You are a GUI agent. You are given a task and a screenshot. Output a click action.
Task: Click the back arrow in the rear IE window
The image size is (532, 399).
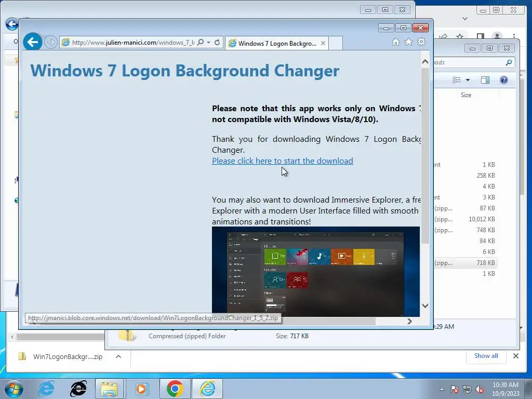[x=11, y=24]
